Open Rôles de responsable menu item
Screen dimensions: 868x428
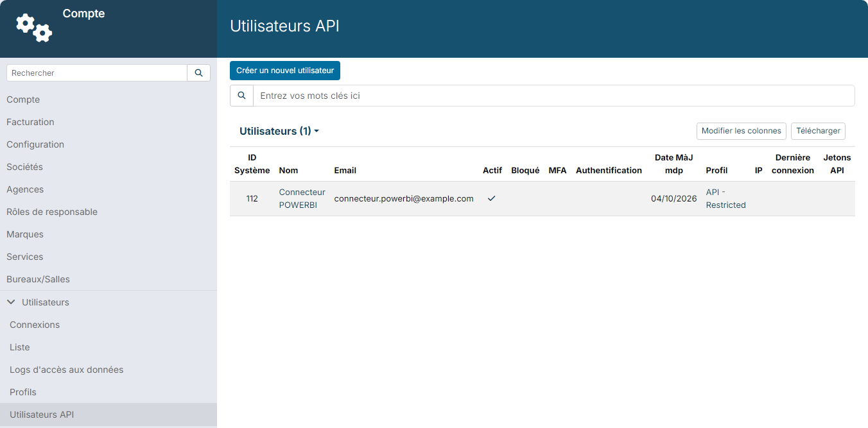click(52, 212)
